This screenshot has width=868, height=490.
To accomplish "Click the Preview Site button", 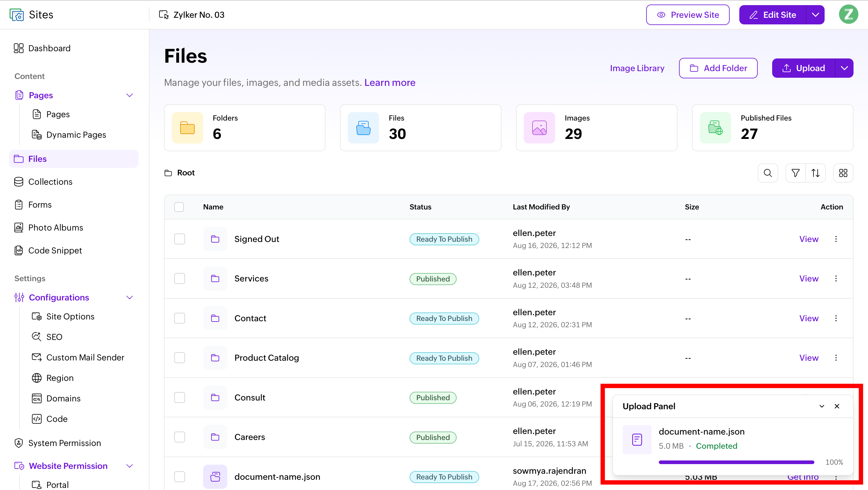I will (x=688, y=15).
